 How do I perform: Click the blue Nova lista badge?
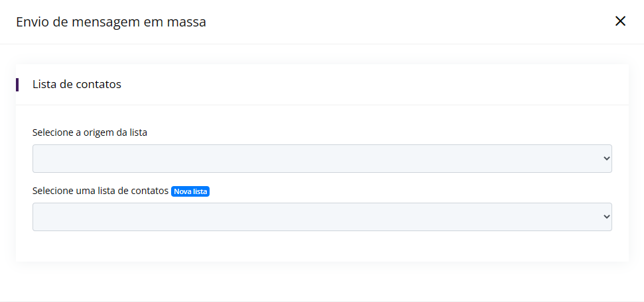(190, 191)
